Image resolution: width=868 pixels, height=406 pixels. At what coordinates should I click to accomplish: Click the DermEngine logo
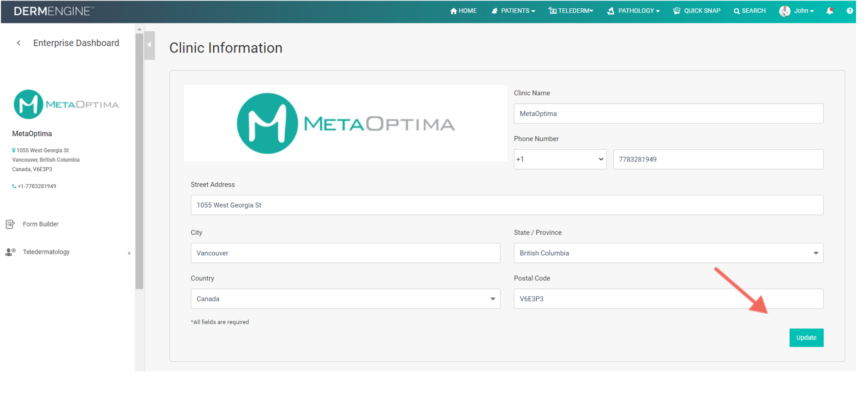coord(54,11)
